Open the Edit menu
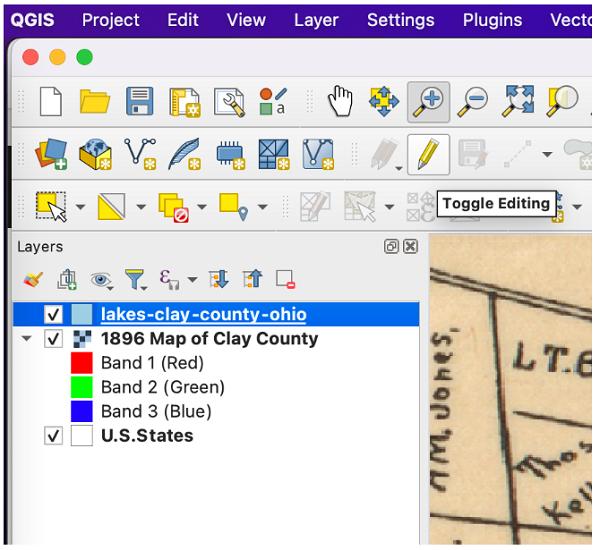600x550 pixels. pyautogui.click(x=183, y=20)
